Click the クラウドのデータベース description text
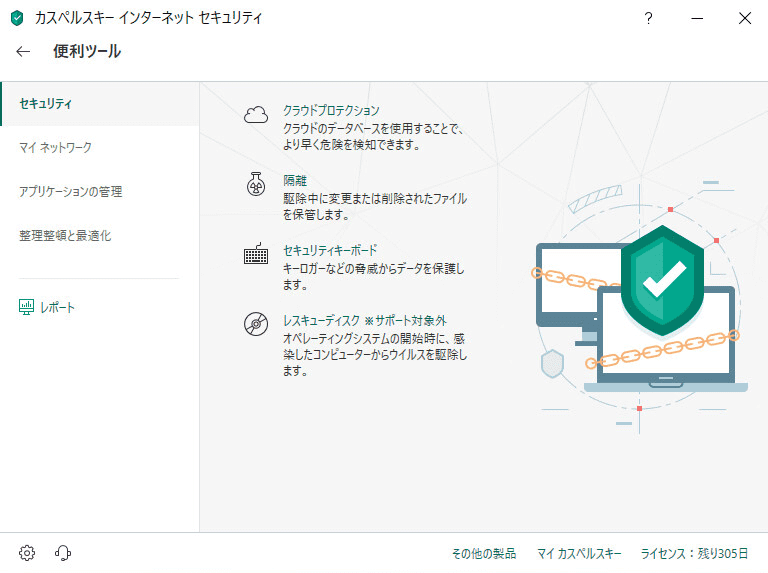 pyautogui.click(x=373, y=137)
